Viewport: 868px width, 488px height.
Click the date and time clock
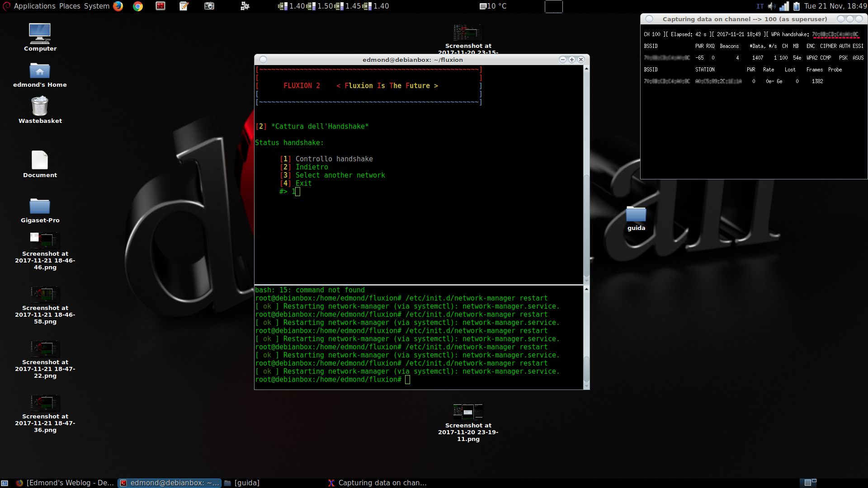(x=835, y=6)
